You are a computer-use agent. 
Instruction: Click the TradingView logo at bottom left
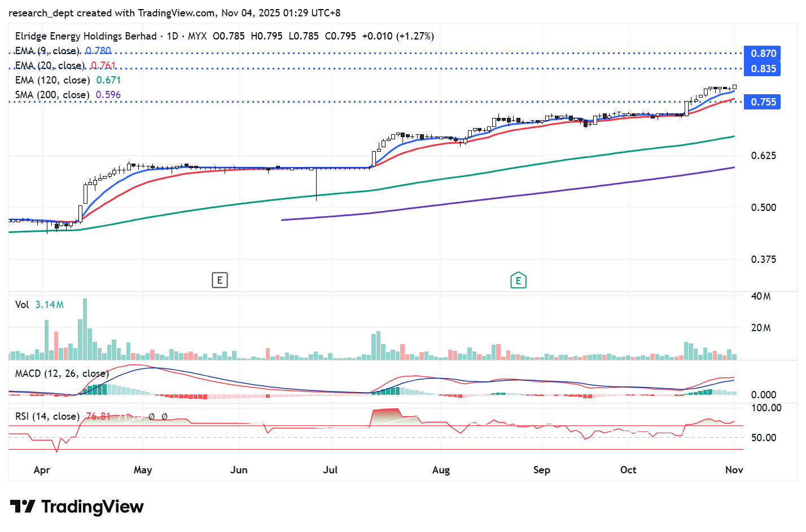pos(77,507)
